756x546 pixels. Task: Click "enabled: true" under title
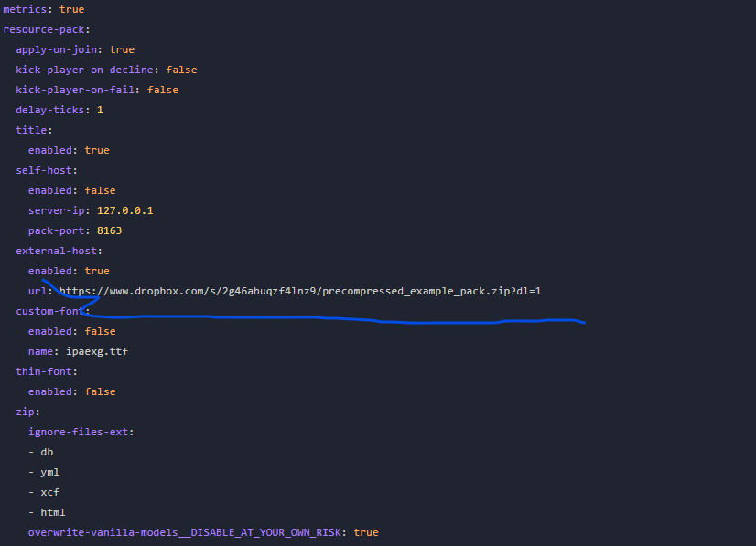click(69, 150)
